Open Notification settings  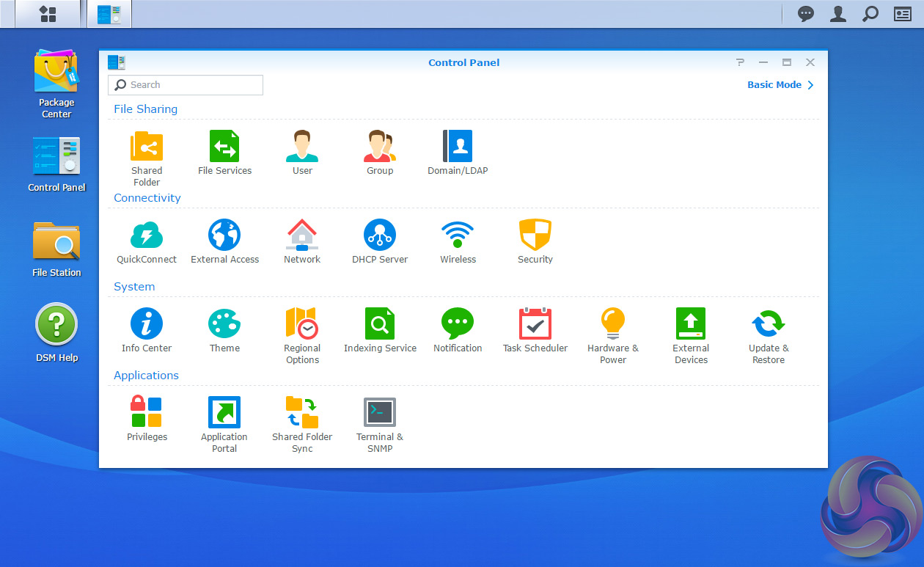[458, 330]
